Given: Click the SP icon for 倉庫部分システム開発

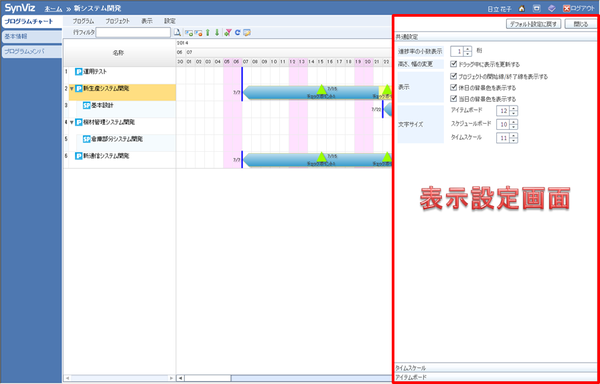Looking at the screenshot, I should tap(87, 139).
